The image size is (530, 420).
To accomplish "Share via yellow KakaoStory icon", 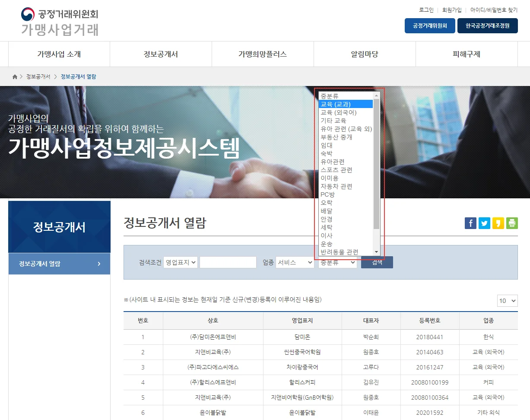I will (498, 223).
